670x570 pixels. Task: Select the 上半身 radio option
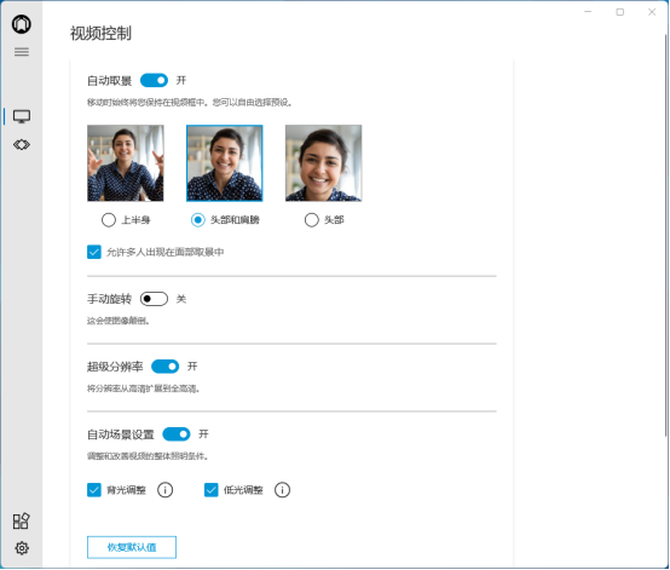coord(109,220)
